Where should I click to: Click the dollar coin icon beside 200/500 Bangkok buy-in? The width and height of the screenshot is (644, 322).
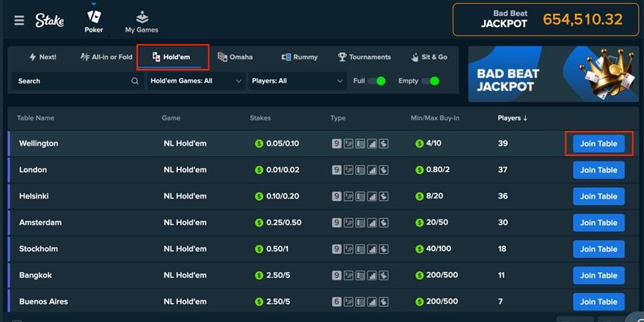coord(419,275)
